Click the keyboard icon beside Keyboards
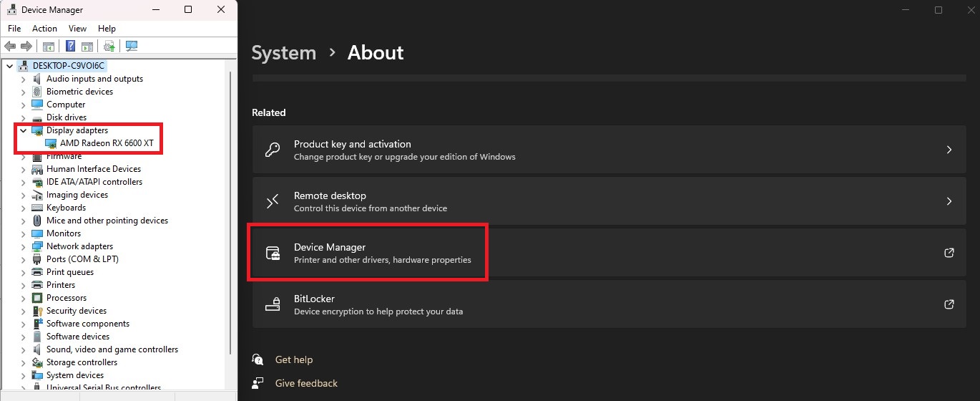This screenshot has width=980, height=401. 37,208
